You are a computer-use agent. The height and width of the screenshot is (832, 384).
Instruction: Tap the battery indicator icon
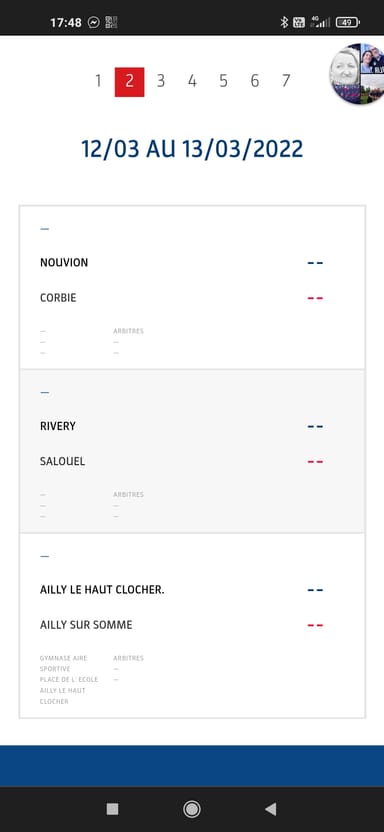(348, 22)
